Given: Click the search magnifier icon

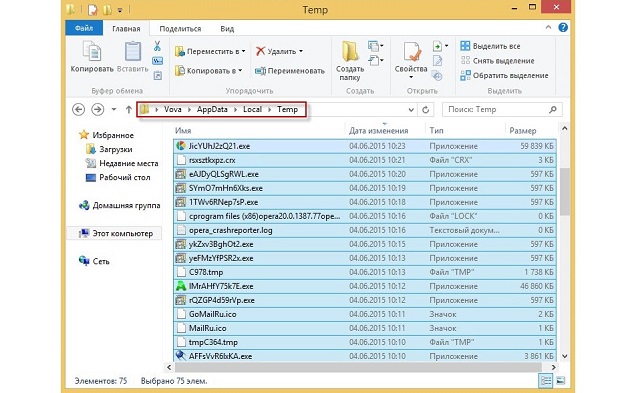Looking at the screenshot, I should click(553, 109).
